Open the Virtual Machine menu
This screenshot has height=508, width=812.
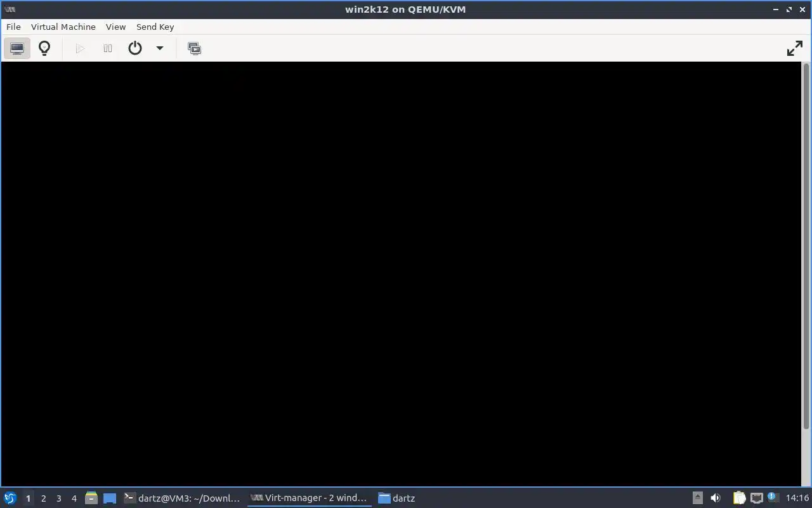[63, 27]
